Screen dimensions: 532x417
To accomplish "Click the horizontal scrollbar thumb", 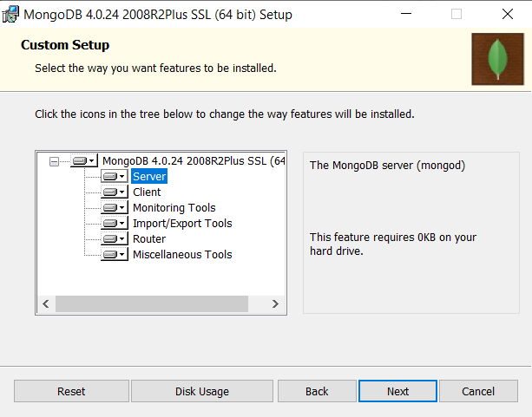I will click(x=151, y=304).
